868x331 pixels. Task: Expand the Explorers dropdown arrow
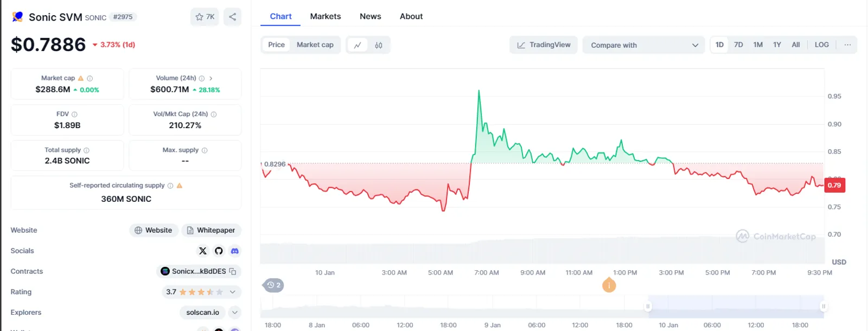pos(235,313)
